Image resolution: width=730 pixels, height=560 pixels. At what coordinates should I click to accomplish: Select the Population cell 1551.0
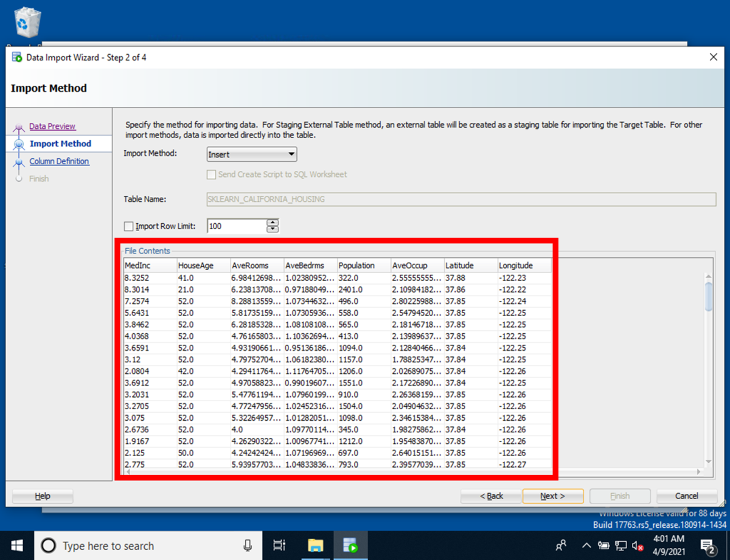tap(364, 383)
